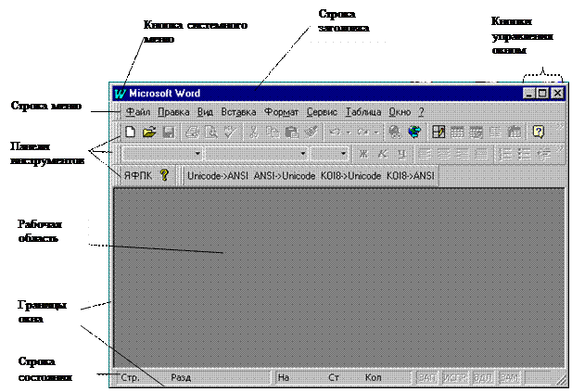The height and width of the screenshot is (392, 572).
Task: Open the Файл menu
Action: 138,112
